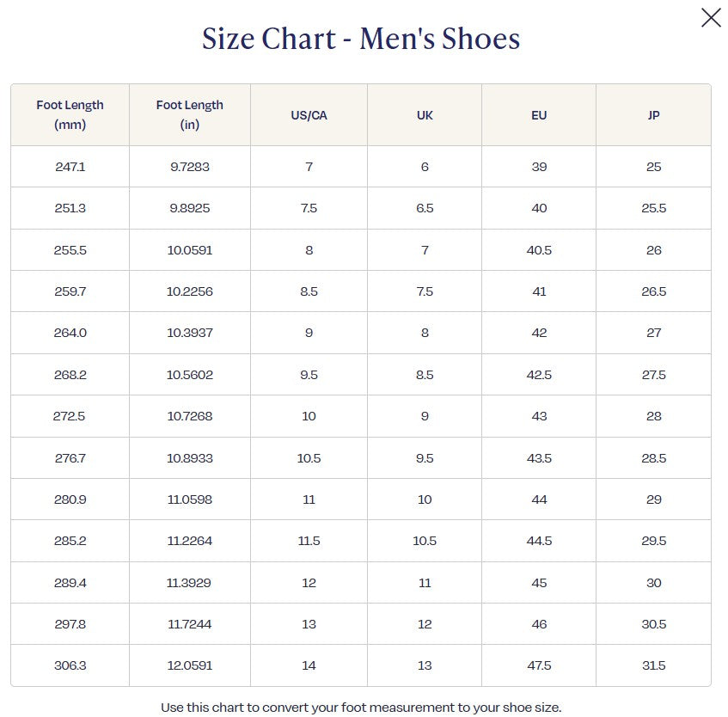Click the JP column header

coord(653,115)
